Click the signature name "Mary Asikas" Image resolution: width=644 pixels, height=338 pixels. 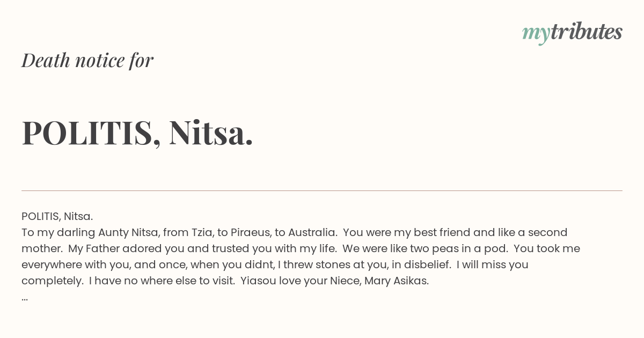pyautogui.click(x=397, y=281)
